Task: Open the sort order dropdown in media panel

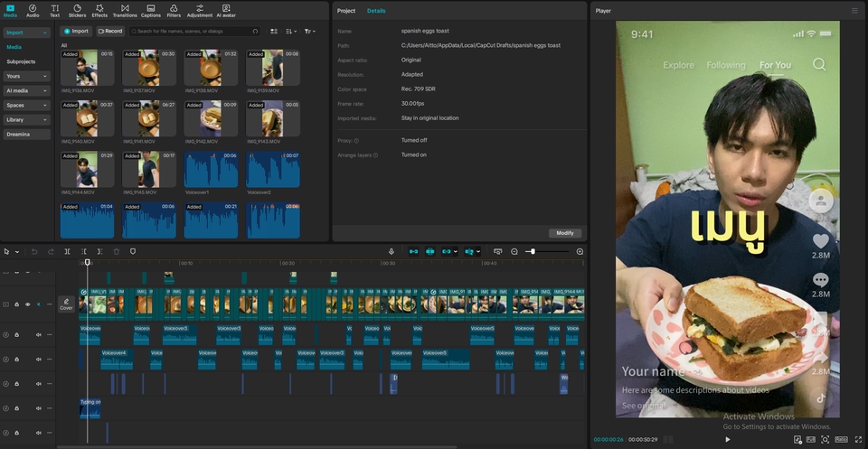Action: [x=291, y=32]
